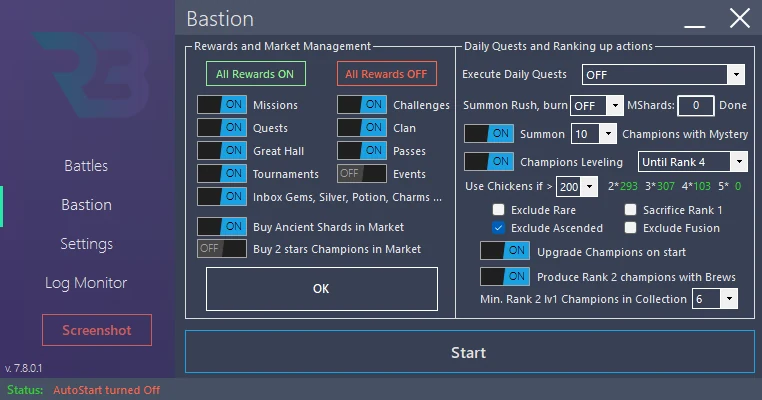The width and height of the screenshot is (762, 400).
Task: Toggle the Passes rewards switch
Action: pos(362,151)
